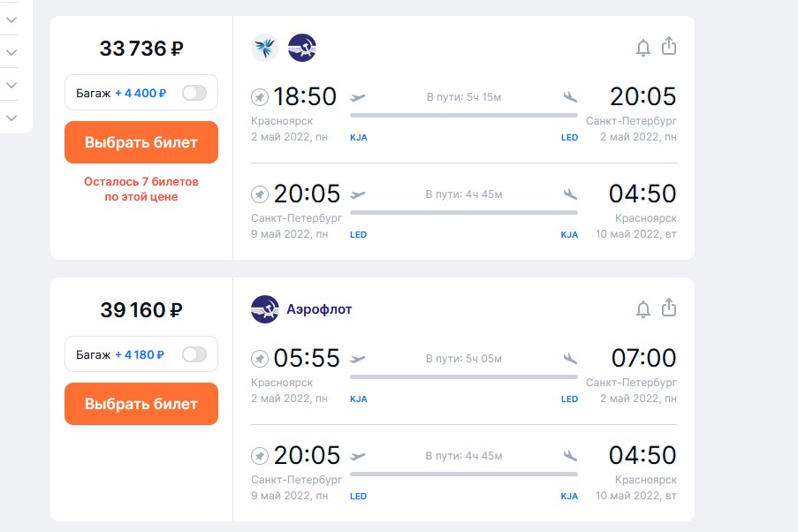Enable baggage for +4 180 ₽
798x532 pixels.
(x=194, y=354)
